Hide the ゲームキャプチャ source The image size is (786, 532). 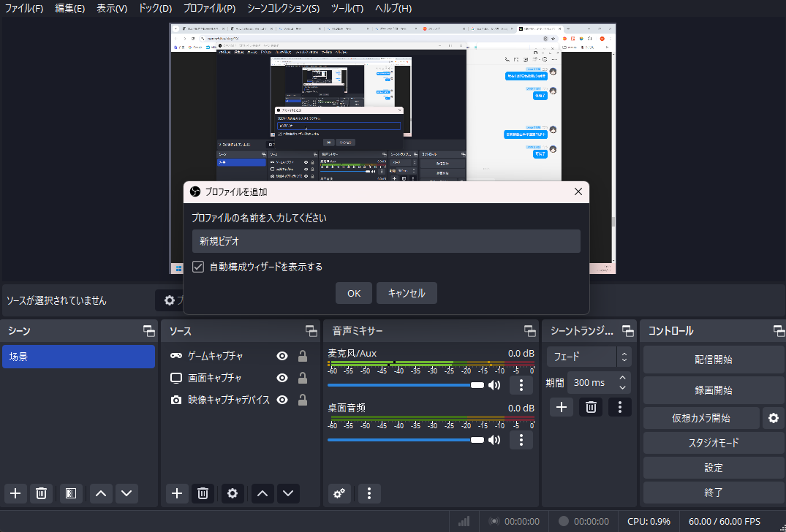click(281, 356)
